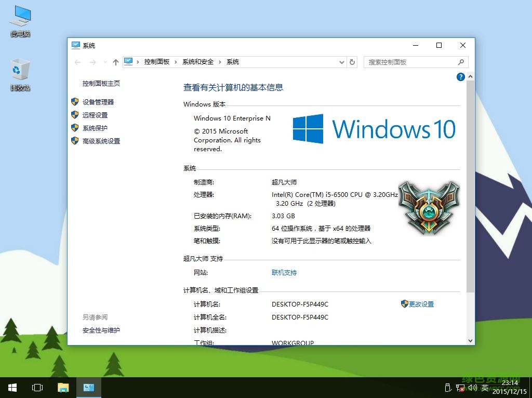Click the network icon showing a red X
Screen dimensions: 532x398
pos(459,388)
